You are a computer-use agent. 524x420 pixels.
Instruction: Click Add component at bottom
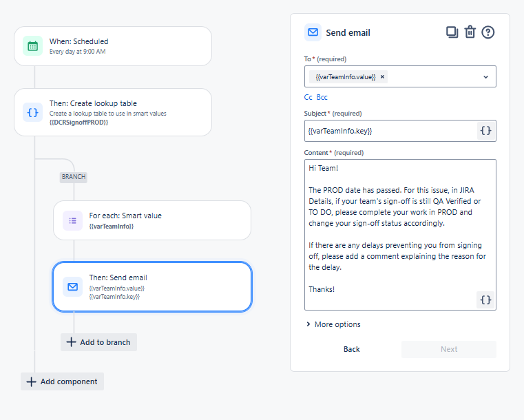(x=62, y=381)
